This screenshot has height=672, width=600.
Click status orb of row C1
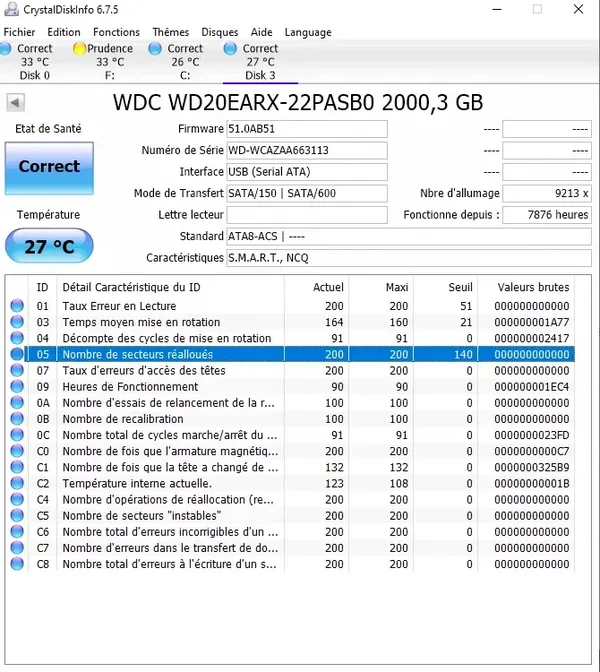tap(17, 467)
